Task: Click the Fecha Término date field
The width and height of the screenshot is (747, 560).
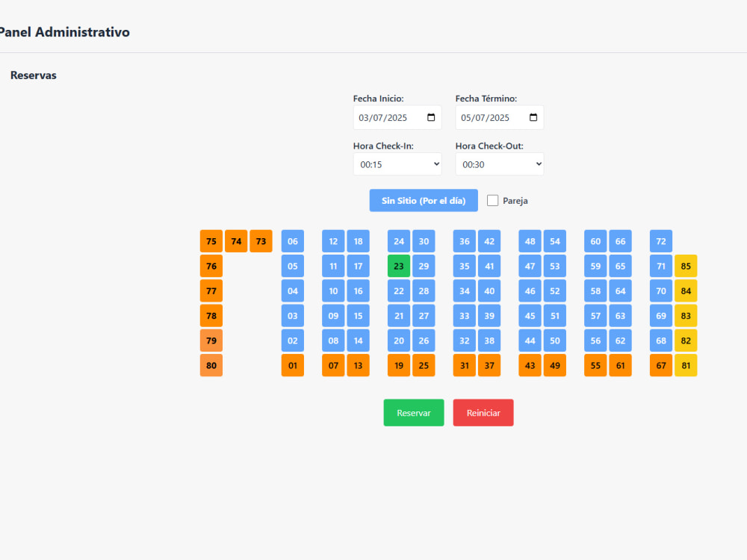Action: (x=499, y=118)
